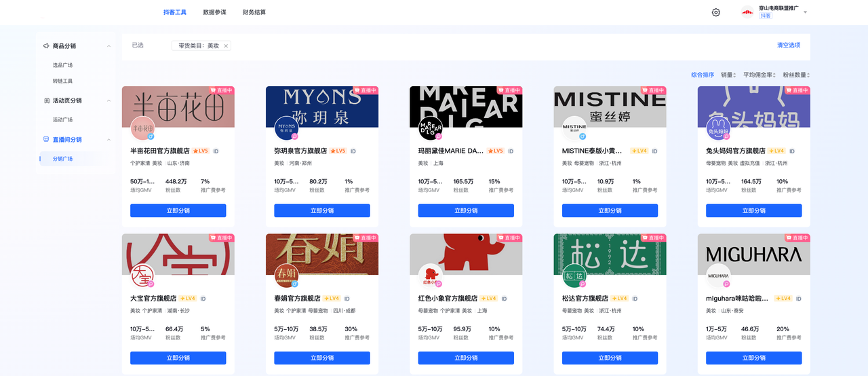Click the 春娟 round shop avatar
Screen dimensions: 868x376
[286, 275]
